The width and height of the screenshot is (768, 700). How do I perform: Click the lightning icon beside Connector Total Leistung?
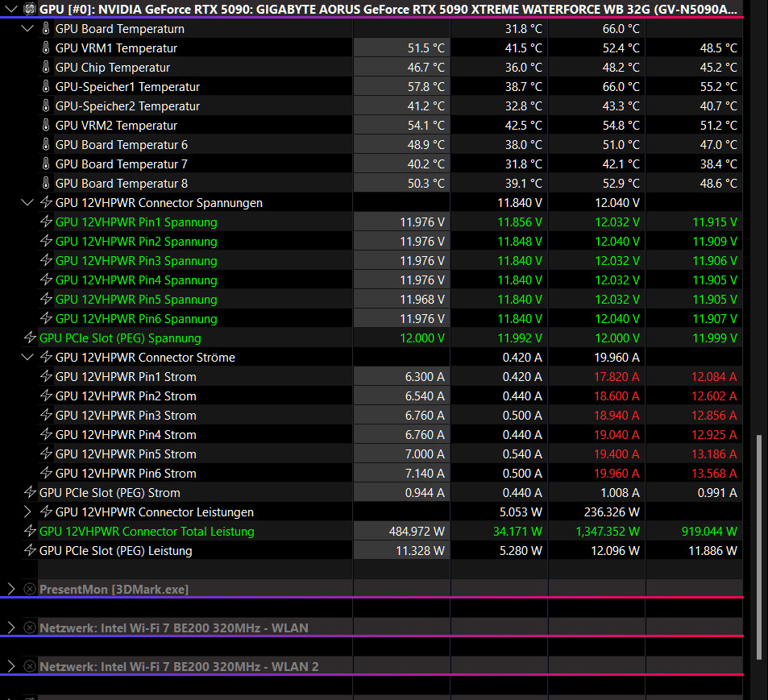[30, 531]
